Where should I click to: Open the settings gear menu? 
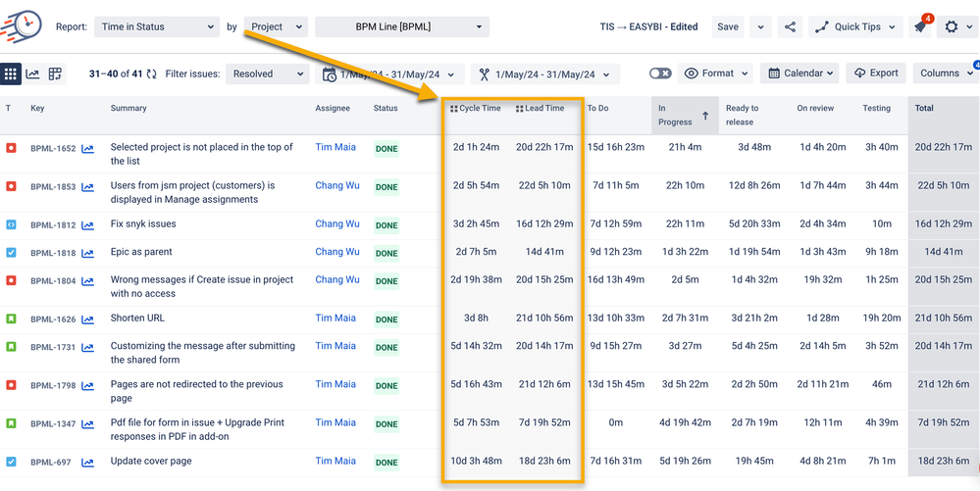956,26
